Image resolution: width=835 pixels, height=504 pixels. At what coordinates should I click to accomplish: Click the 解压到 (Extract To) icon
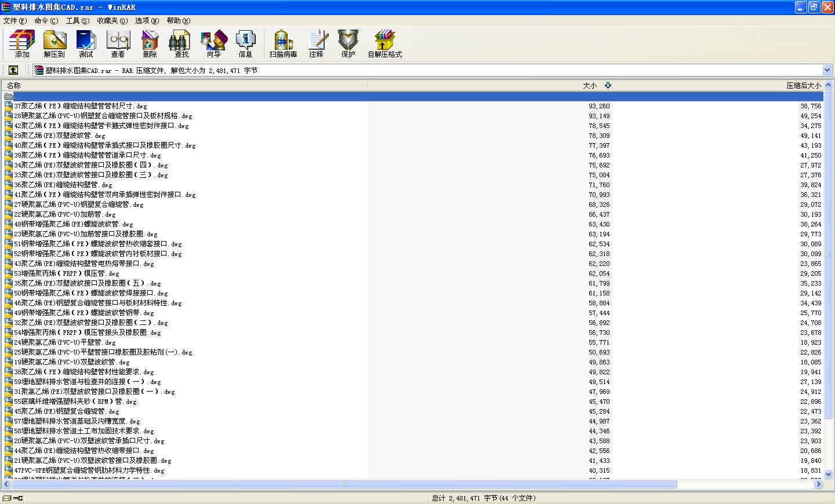click(x=55, y=43)
